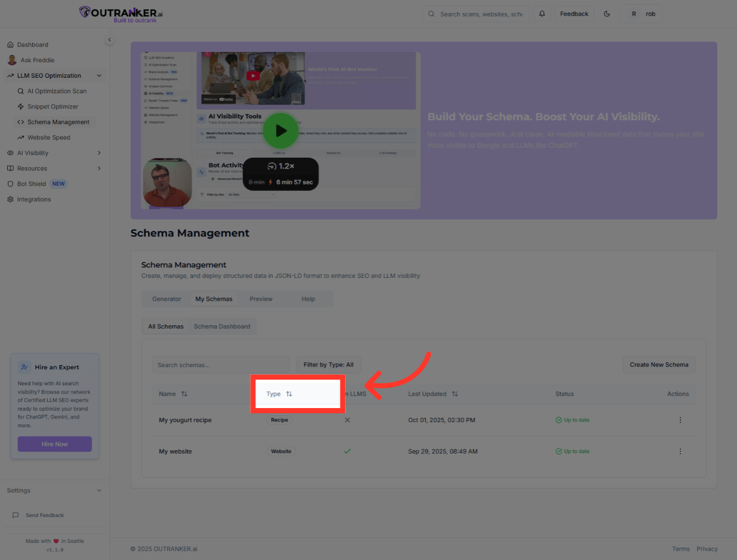
Task: Click the R user avatar
Action: [x=634, y=14]
